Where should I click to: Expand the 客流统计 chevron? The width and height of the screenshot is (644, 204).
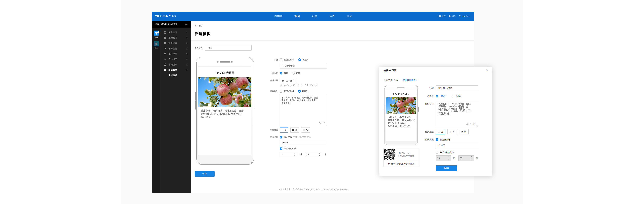(187, 65)
